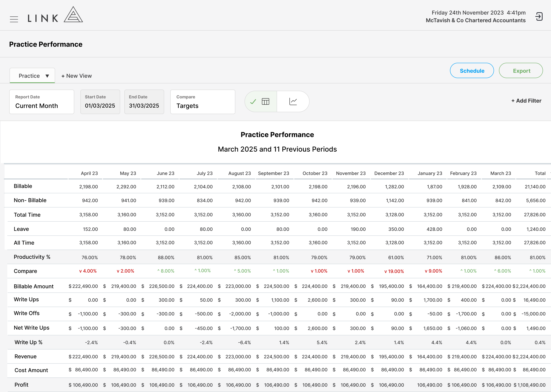Click December 23 Compare value v 19.00%

pyautogui.click(x=394, y=271)
